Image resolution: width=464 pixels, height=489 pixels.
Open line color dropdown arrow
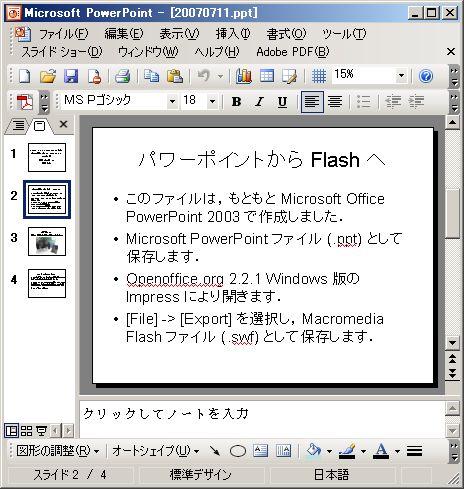tap(363, 452)
